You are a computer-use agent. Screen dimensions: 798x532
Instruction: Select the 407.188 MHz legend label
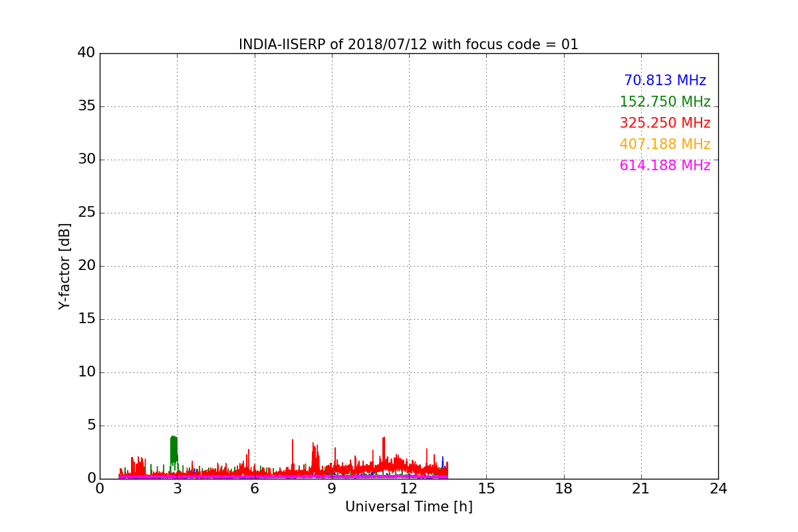coord(665,144)
